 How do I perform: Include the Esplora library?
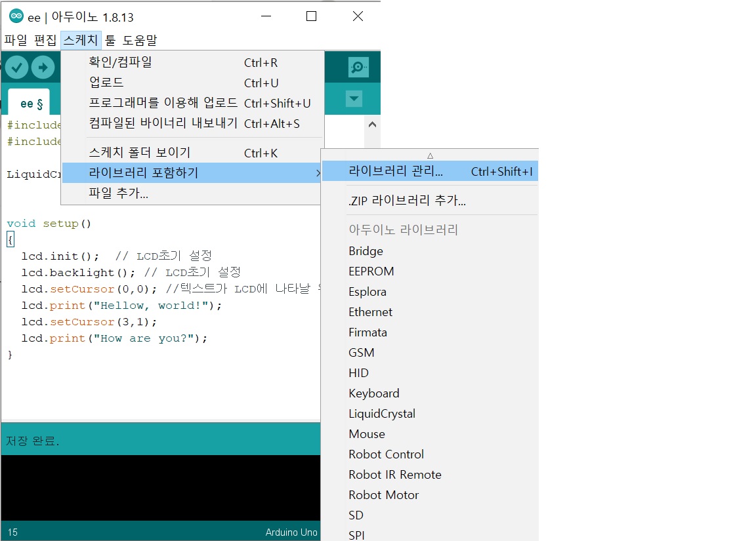pyautogui.click(x=430, y=291)
